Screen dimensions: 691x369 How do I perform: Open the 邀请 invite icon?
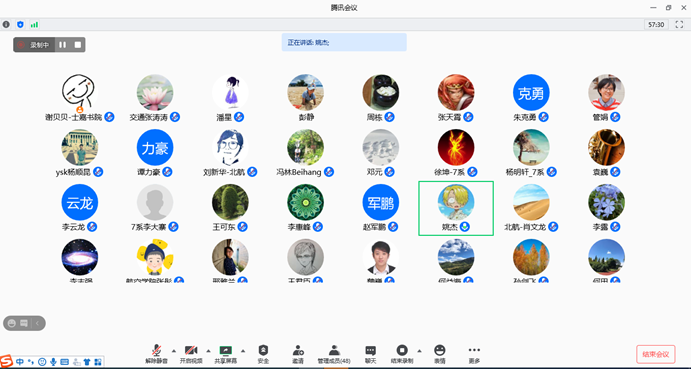[298, 354]
